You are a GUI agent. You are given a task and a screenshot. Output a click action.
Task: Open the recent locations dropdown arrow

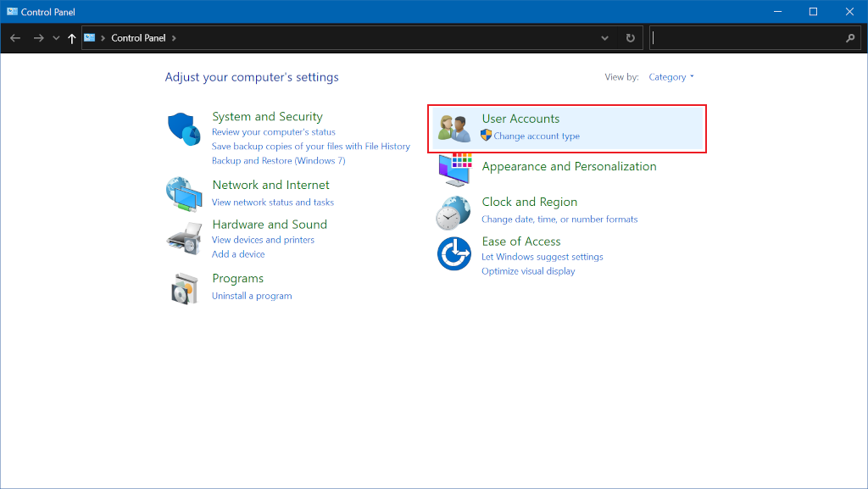[56, 38]
